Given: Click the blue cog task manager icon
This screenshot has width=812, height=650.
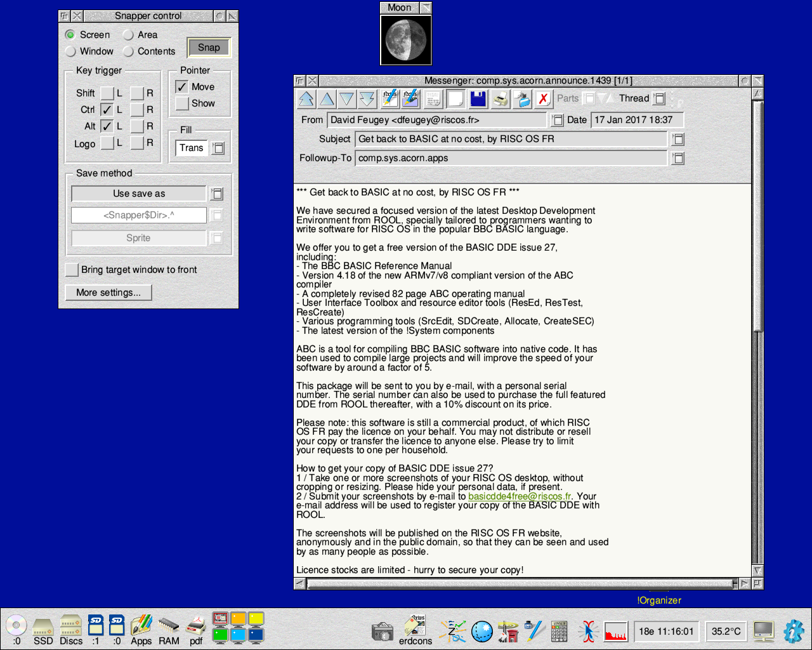Looking at the screenshot, I should [794, 632].
